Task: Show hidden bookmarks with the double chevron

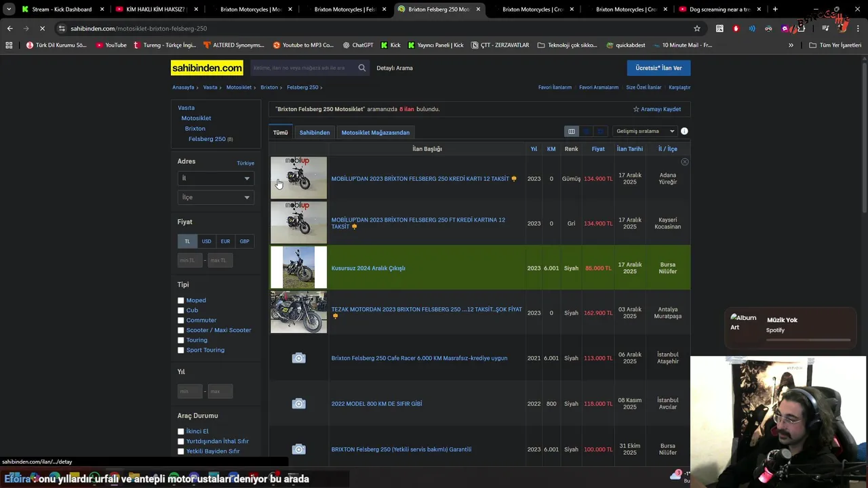Action: point(791,45)
